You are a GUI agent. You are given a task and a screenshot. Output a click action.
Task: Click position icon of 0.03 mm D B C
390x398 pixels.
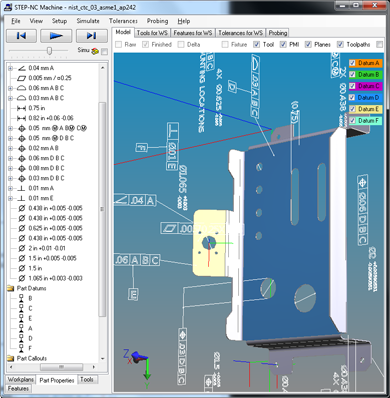pyautogui.click(x=21, y=178)
